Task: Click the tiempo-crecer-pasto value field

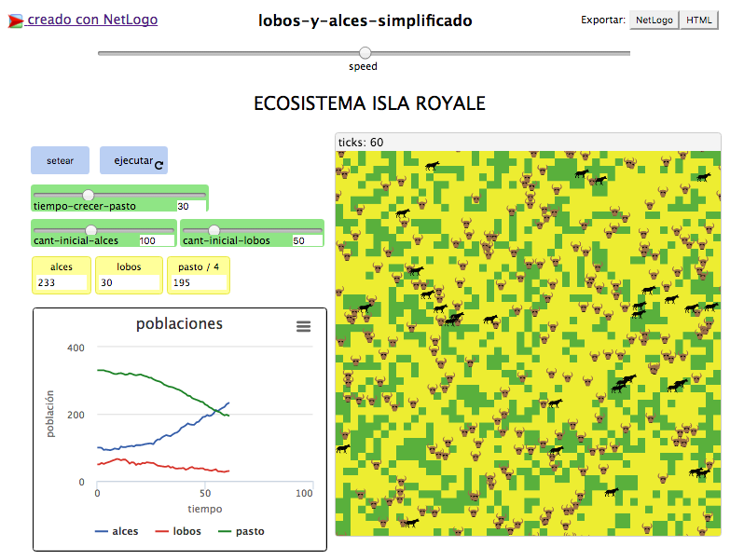Action: coord(190,206)
